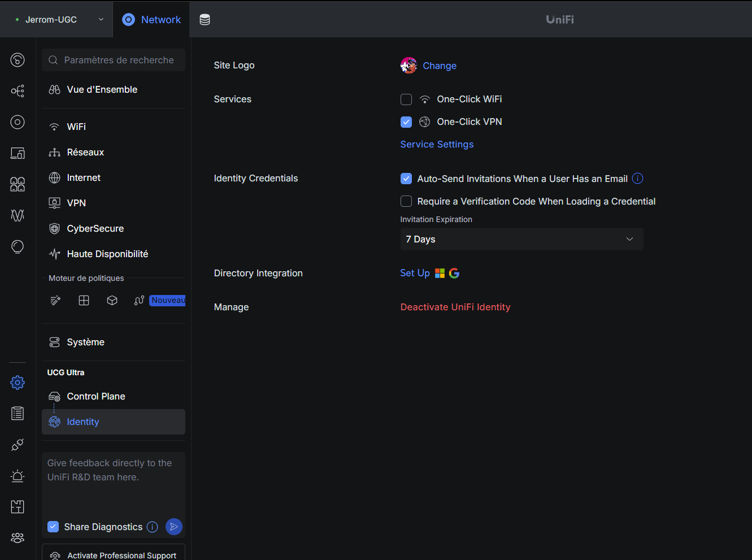Open the UniFi devices concentric-circle icon
Screen dimensions: 752x560
pos(18,122)
